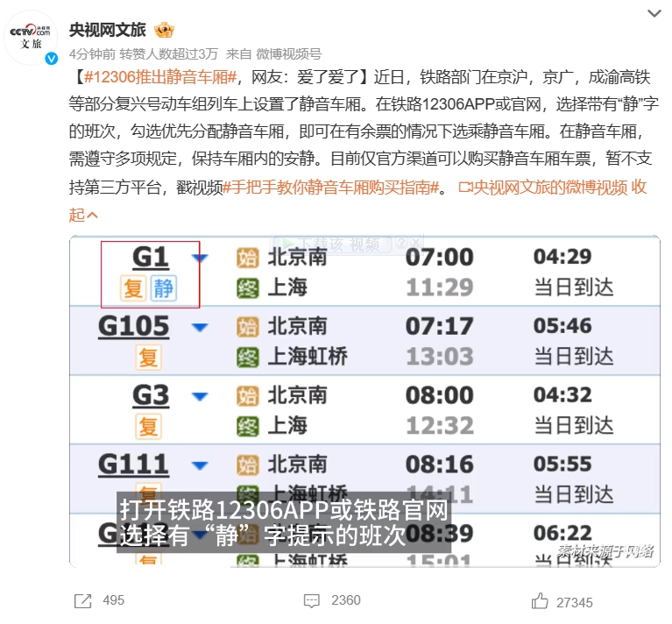
Task: Expand the G1 train dropdown arrow
Action: click(200, 258)
